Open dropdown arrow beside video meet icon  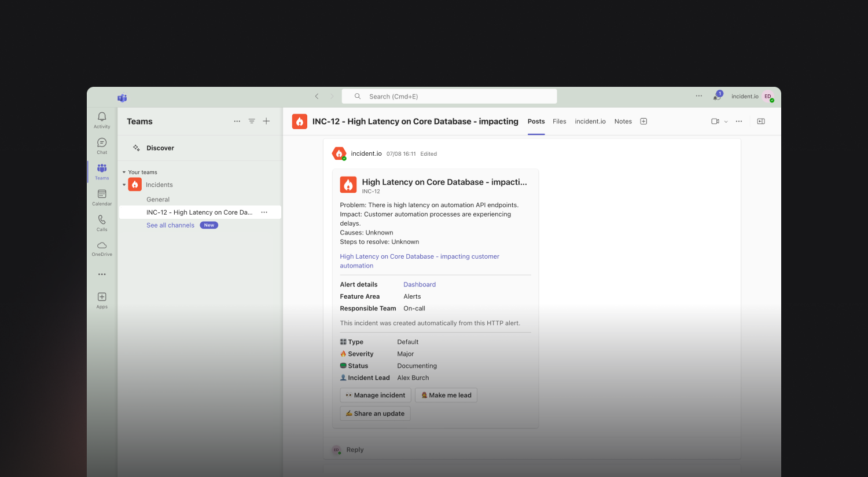click(726, 122)
